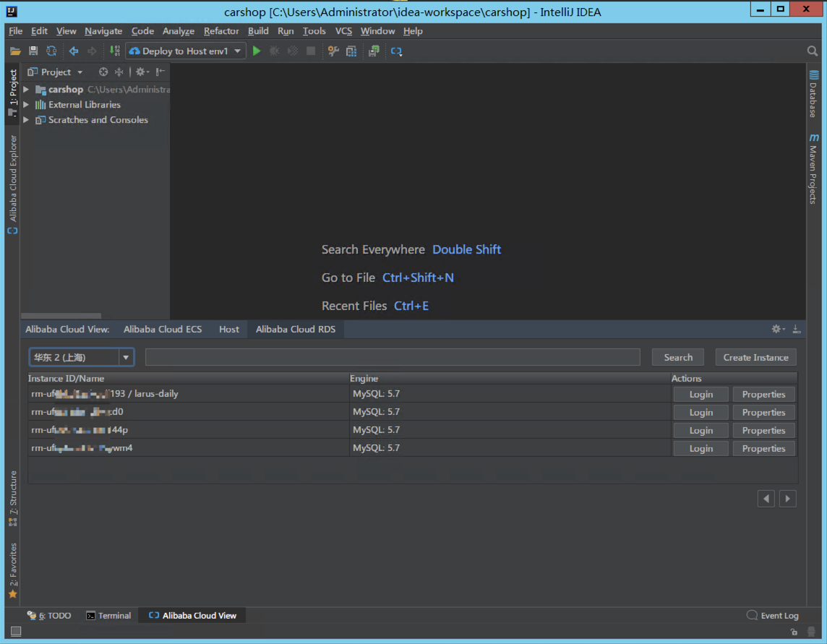Click the Search Everywhere magnifier icon

(x=813, y=51)
